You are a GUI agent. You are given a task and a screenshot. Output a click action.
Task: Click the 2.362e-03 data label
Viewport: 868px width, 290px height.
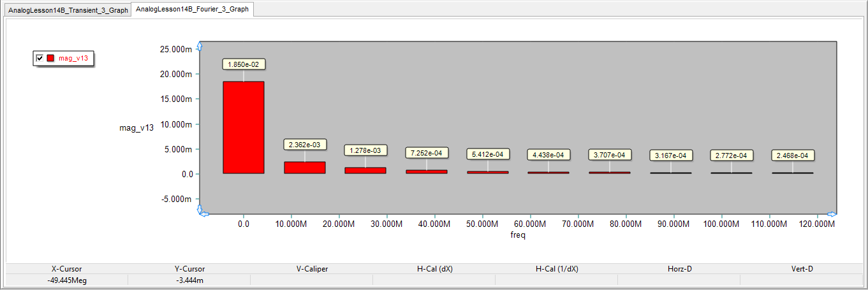[305, 145]
